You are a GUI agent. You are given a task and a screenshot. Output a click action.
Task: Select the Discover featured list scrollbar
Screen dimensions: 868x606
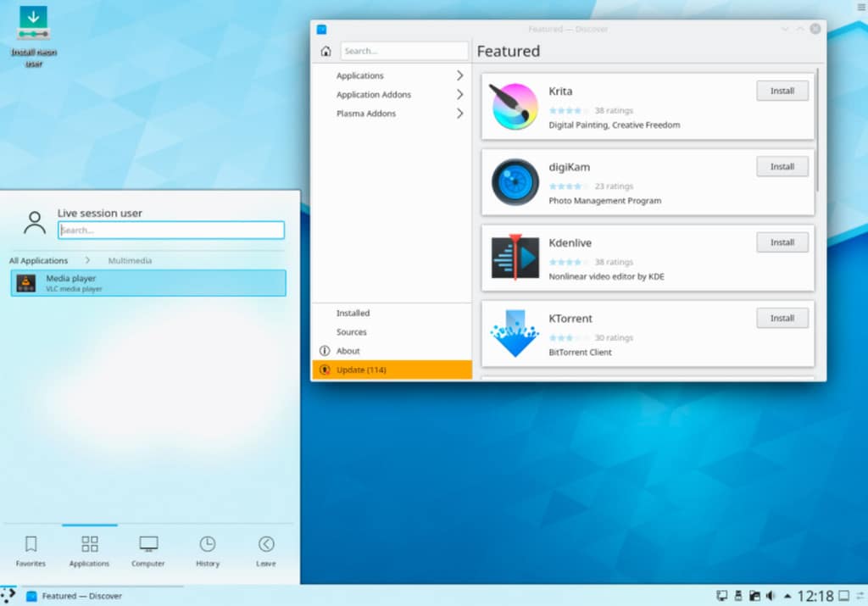coord(817,130)
